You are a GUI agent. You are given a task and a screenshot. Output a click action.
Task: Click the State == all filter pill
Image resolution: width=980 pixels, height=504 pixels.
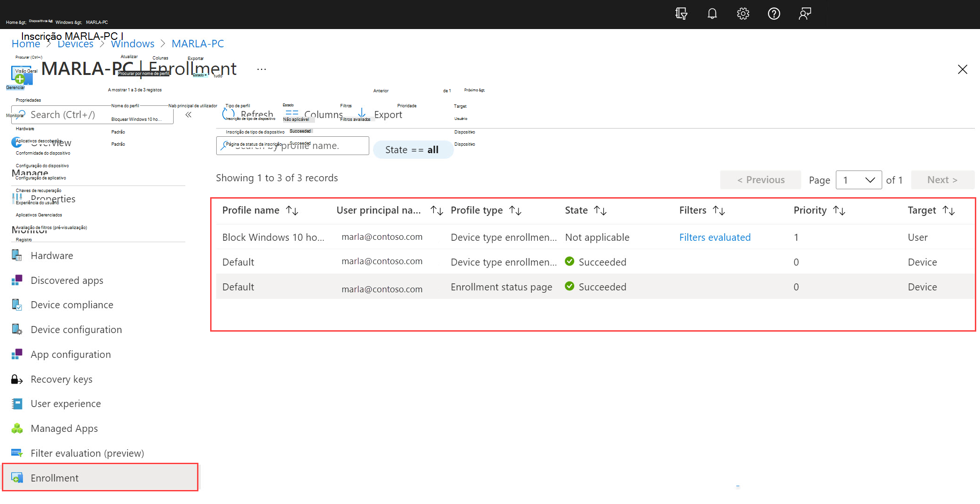[x=412, y=150]
